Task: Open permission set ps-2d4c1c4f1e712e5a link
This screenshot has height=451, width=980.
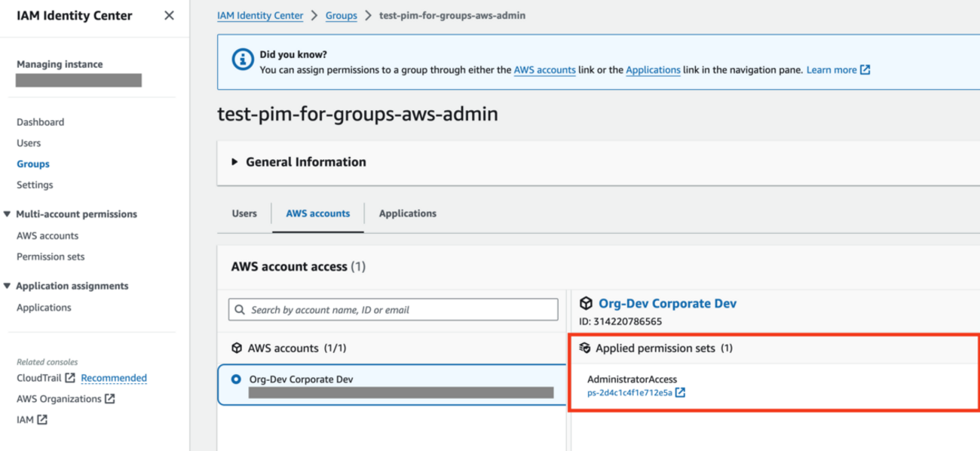Action: click(629, 393)
